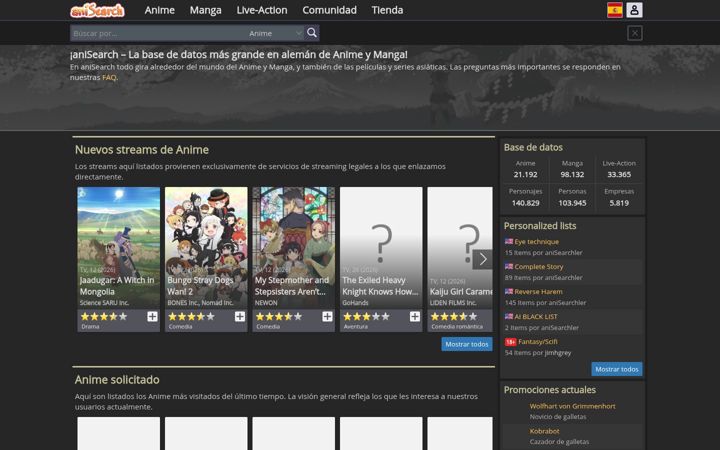Viewport: 720px width, 450px height.
Task: Click the Anime count 21.192
Action: tap(525, 174)
